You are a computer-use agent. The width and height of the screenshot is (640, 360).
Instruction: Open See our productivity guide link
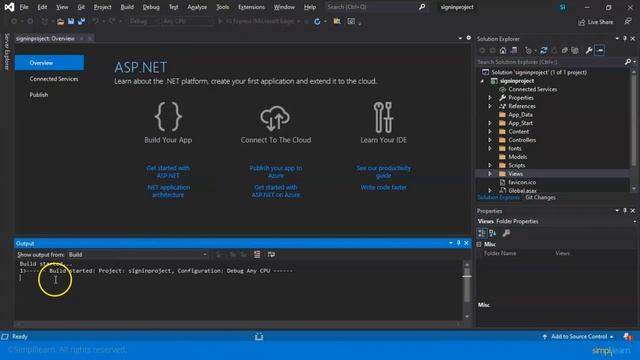click(383, 171)
